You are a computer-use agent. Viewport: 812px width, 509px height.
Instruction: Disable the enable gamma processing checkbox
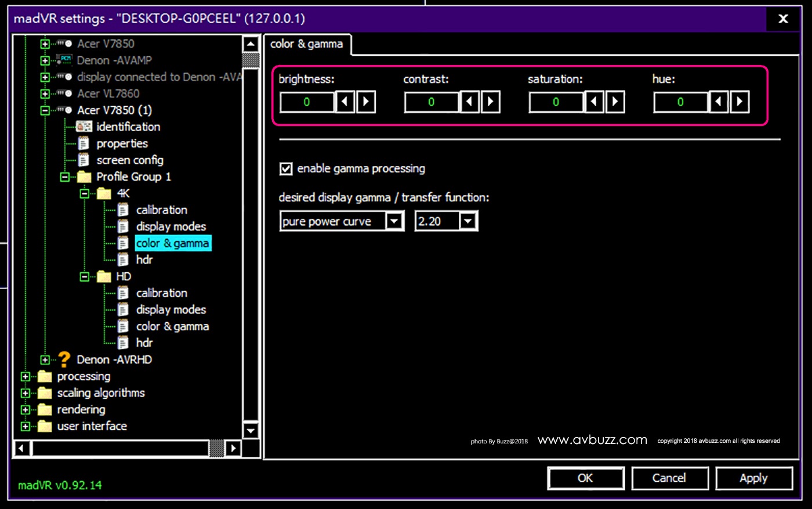click(x=286, y=169)
